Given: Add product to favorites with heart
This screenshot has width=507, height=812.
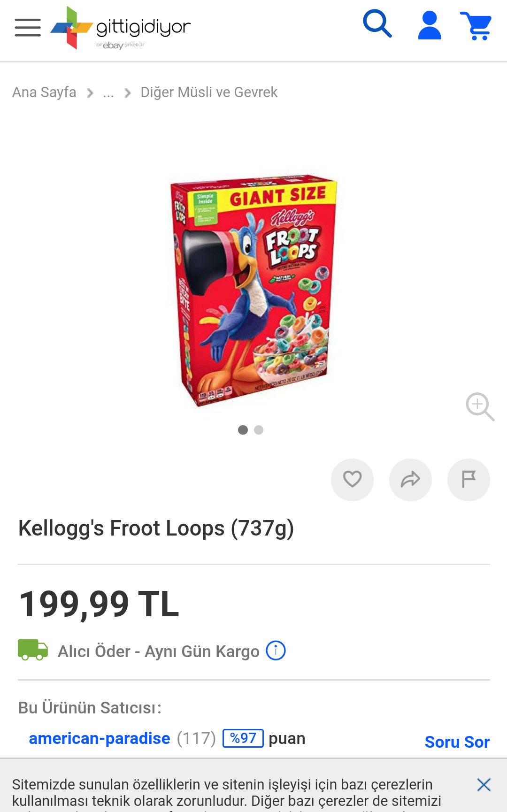Looking at the screenshot, I should tap(352, 480).
